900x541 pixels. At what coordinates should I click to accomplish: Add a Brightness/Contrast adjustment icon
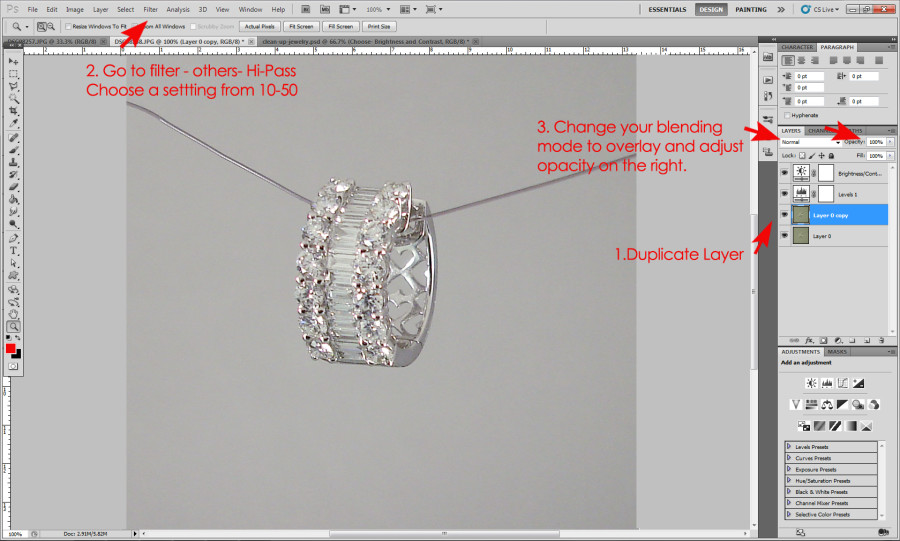pyautogui.click(x=811, y=383)
